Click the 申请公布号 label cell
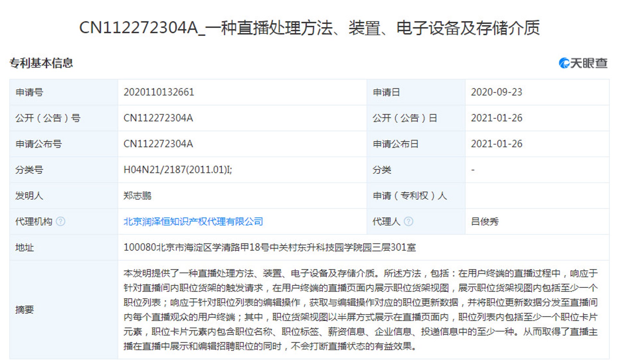Image resolution: width=617 pixels, height=364 pixels. coord(64,144)
